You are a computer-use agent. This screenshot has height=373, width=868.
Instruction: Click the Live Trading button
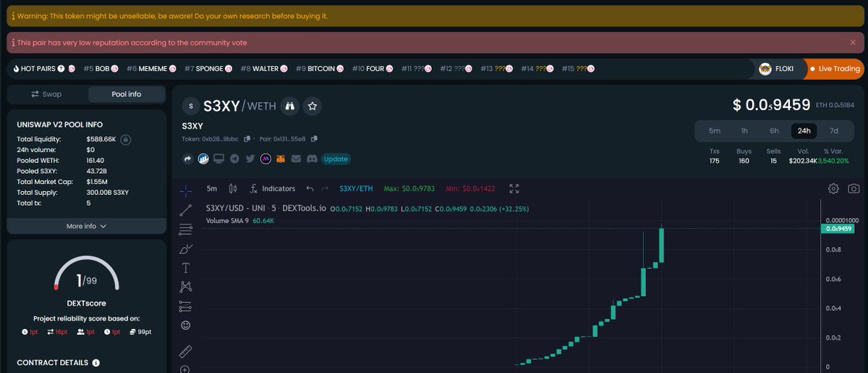click(x=835, y=69)
